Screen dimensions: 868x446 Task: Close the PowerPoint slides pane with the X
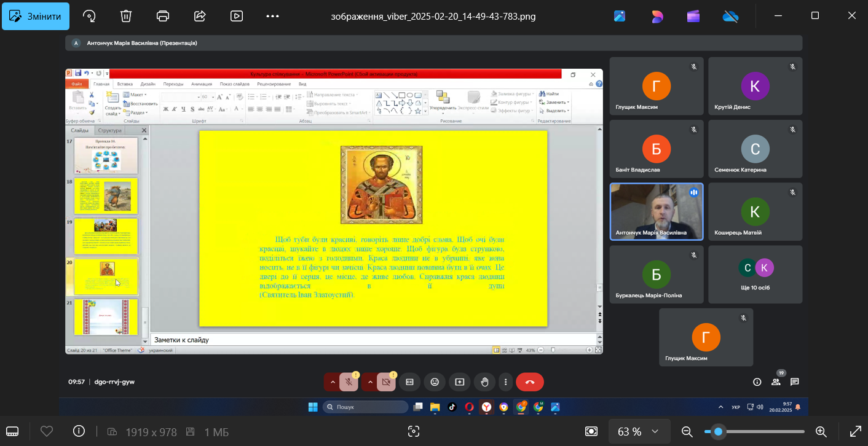[x=144, y=130]
